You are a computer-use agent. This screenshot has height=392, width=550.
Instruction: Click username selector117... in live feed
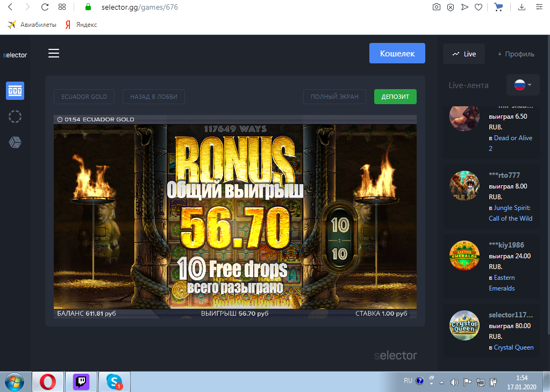511,315
